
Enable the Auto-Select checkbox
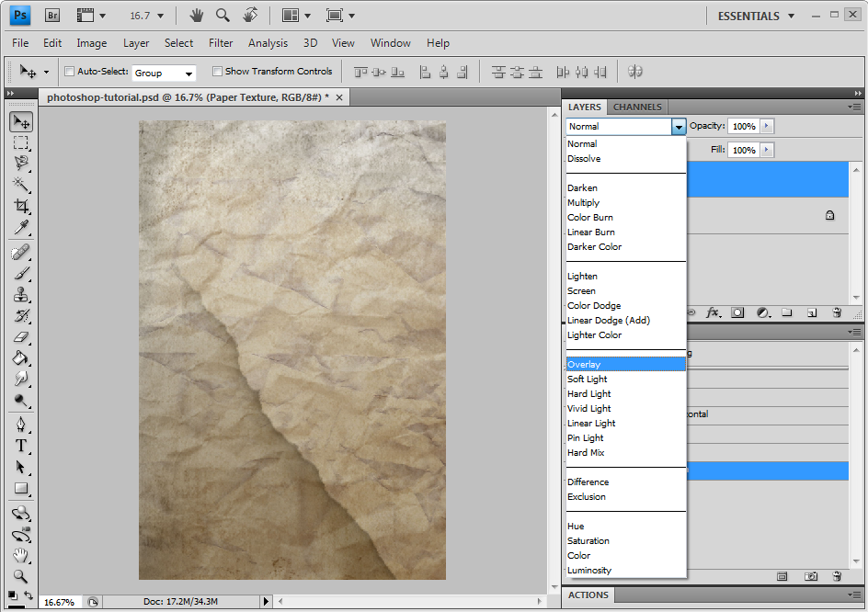(x=69, y=72)
